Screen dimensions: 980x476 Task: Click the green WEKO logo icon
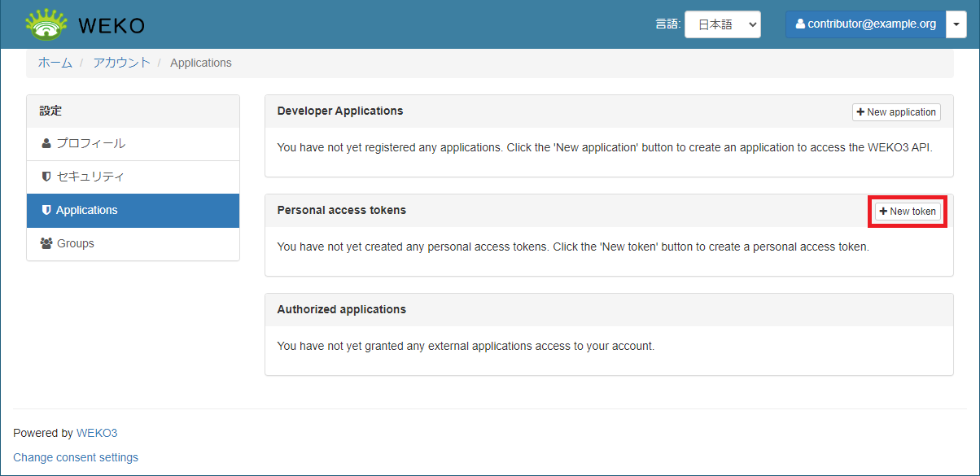[46, 25]
